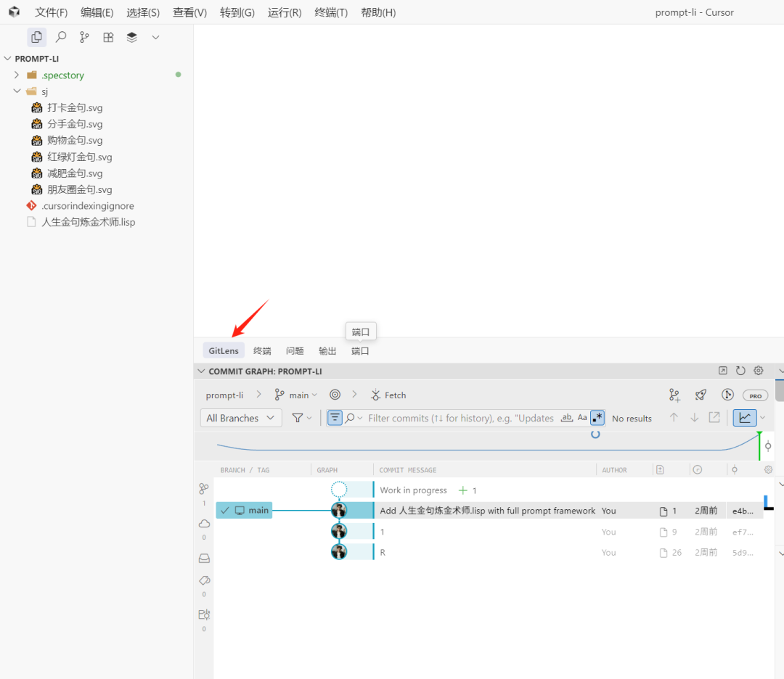Switch to the 输出 panel tab
This screenshot has height=679, width=784.
pyautogui.click(x=327, y=350)
